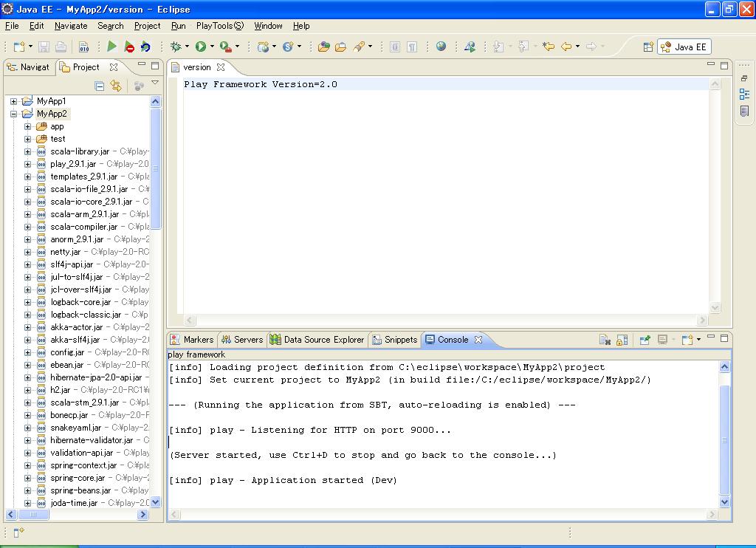Expand the scala-library.jar node
The image size is (756, 548).
tap(27, 151)
